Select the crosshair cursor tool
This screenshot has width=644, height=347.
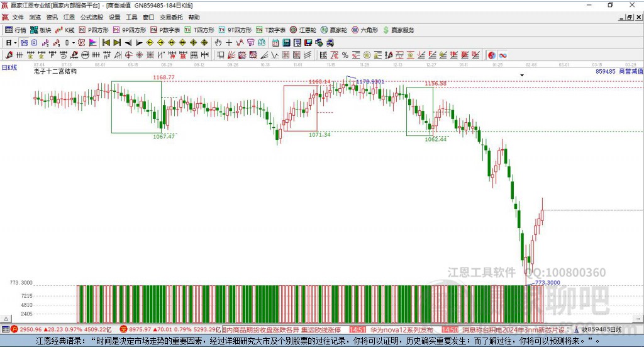(229, 43)
